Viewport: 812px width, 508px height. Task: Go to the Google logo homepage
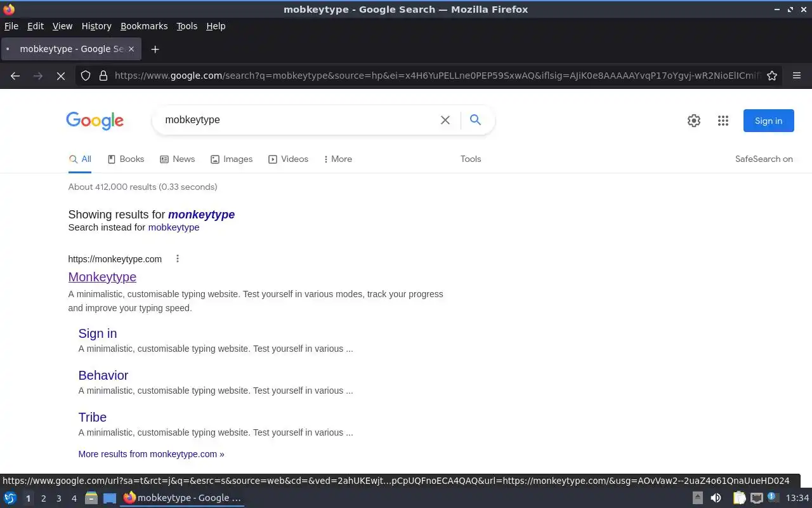tap(95, 121)
